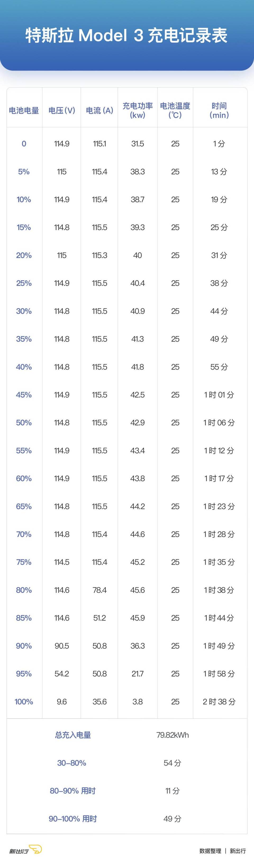
Task: Select the 100% battery level row label
Action: pos(24,702)
